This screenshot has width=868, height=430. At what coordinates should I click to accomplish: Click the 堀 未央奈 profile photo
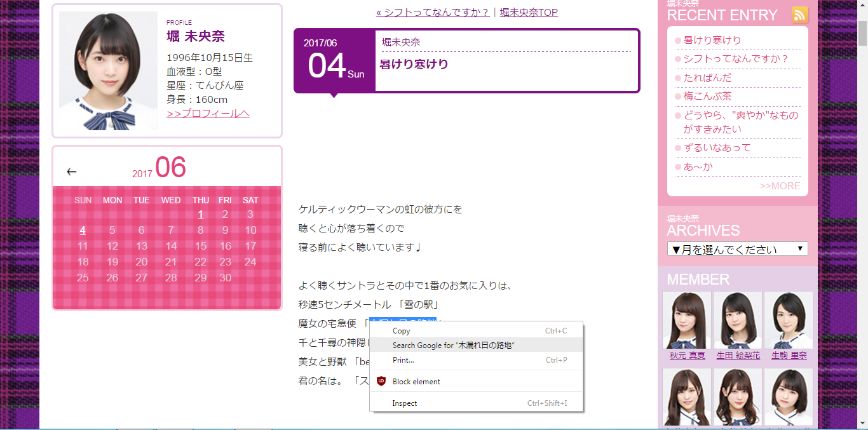[x=108, y=71]
